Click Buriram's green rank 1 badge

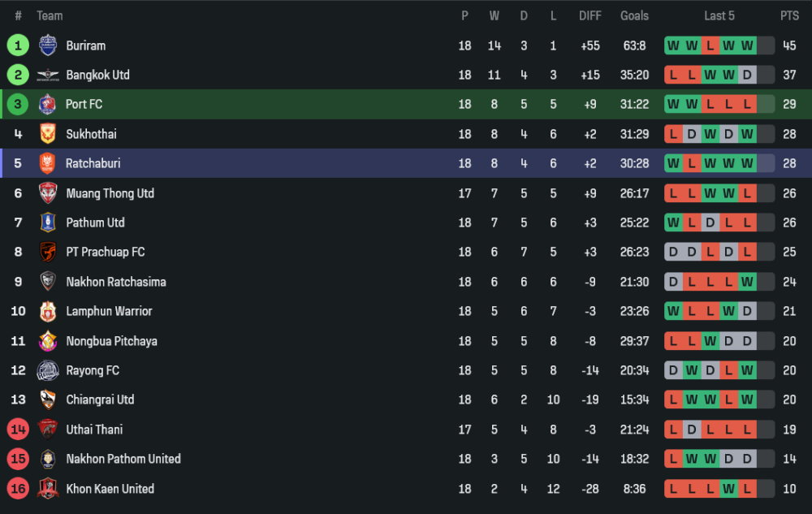pyautogui.click(x=18, y=45)
